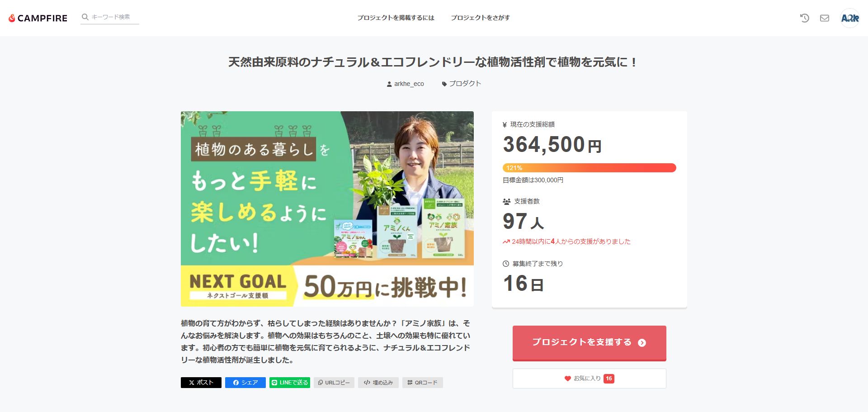The height and width of the screenshot is (412, 868).
Task: Open プロジェクトを掲載するには menu item
Action: tap(396, 18)
